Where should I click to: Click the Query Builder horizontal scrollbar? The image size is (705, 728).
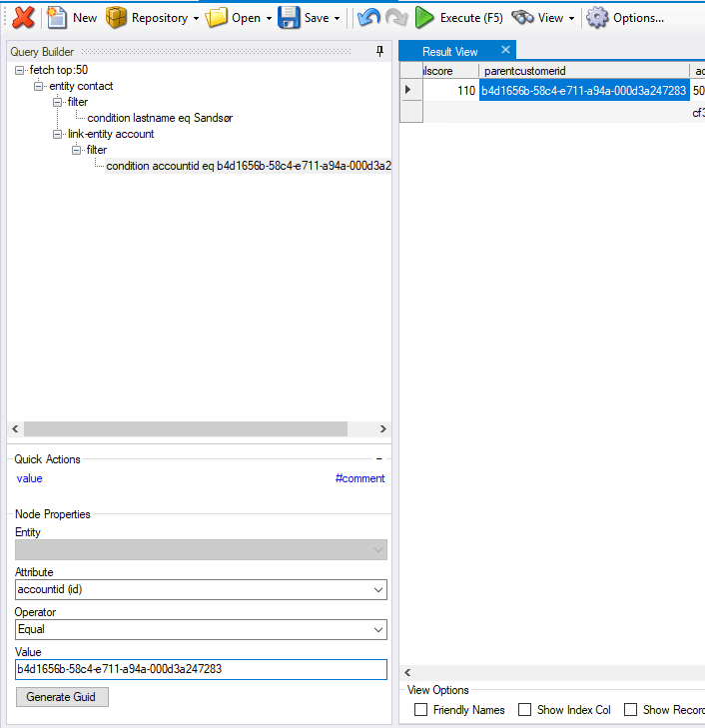185,428
